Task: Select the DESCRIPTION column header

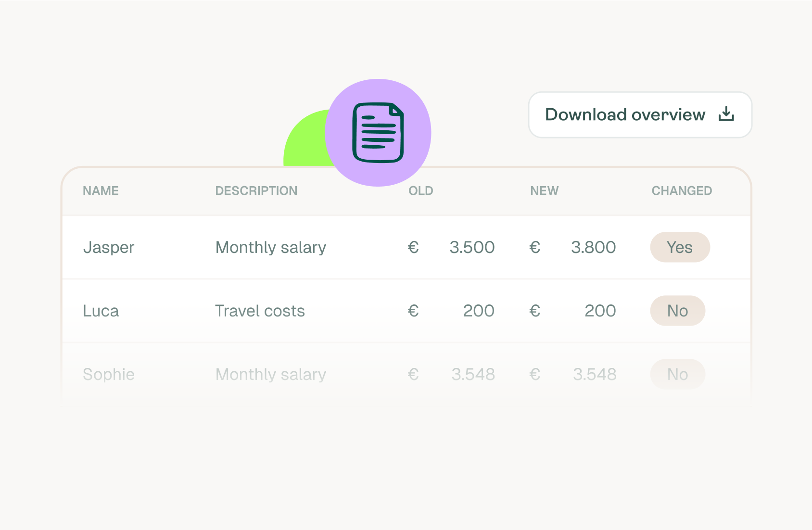Action: [x=256, y=191]
